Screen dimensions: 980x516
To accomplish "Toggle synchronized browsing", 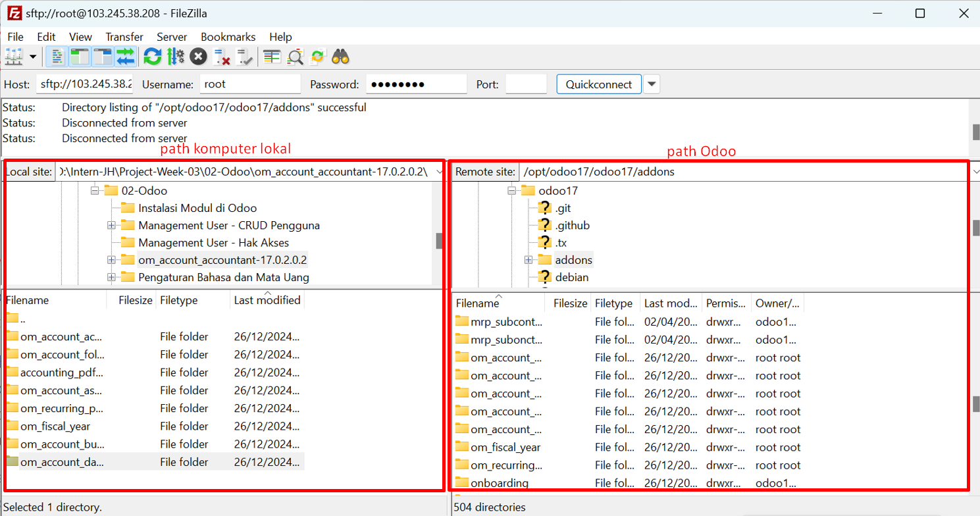I will (x=316, y=57).
